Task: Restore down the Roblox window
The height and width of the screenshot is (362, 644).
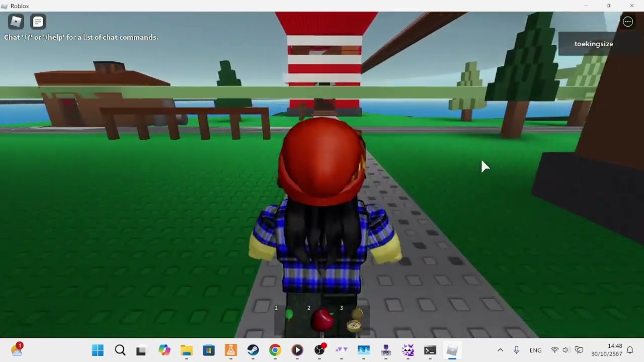Action: 608,6
